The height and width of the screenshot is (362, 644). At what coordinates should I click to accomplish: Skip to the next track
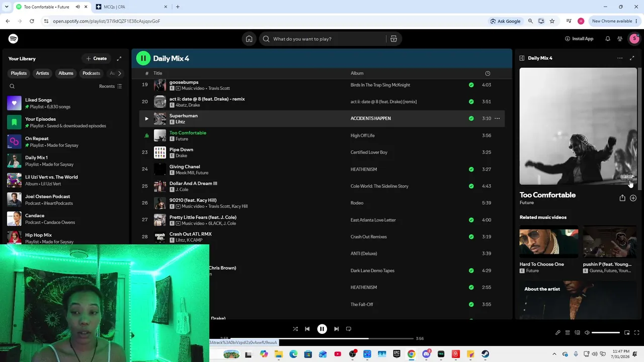(337, 329)
